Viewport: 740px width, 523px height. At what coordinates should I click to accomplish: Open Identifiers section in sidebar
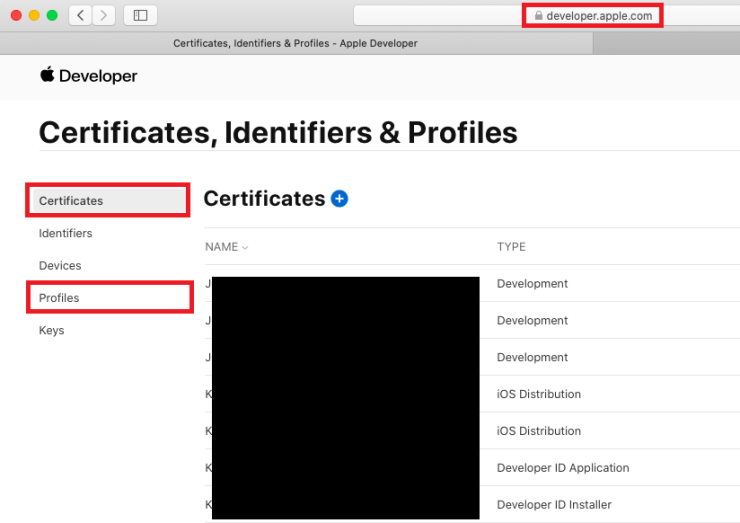(66, 233)
